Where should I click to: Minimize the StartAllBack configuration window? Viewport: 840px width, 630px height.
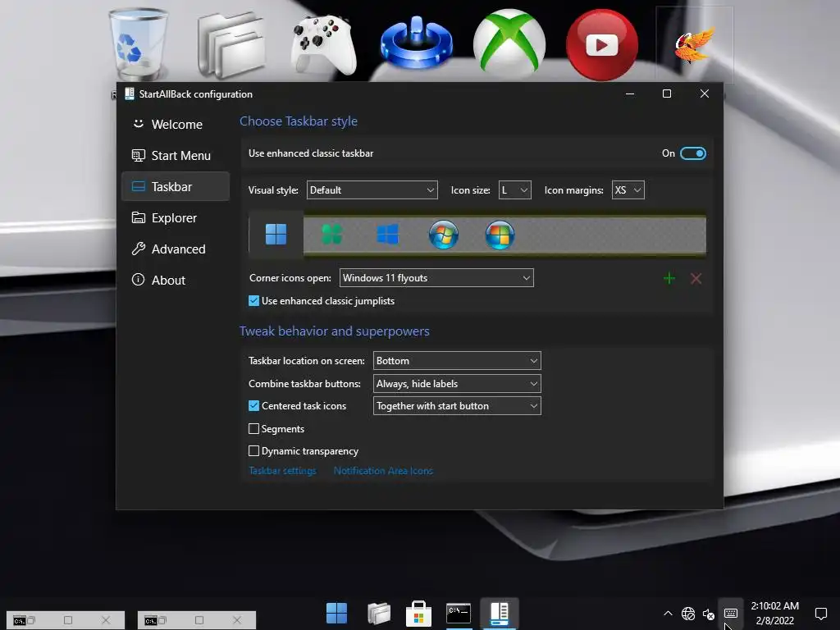tap(630, 94)
